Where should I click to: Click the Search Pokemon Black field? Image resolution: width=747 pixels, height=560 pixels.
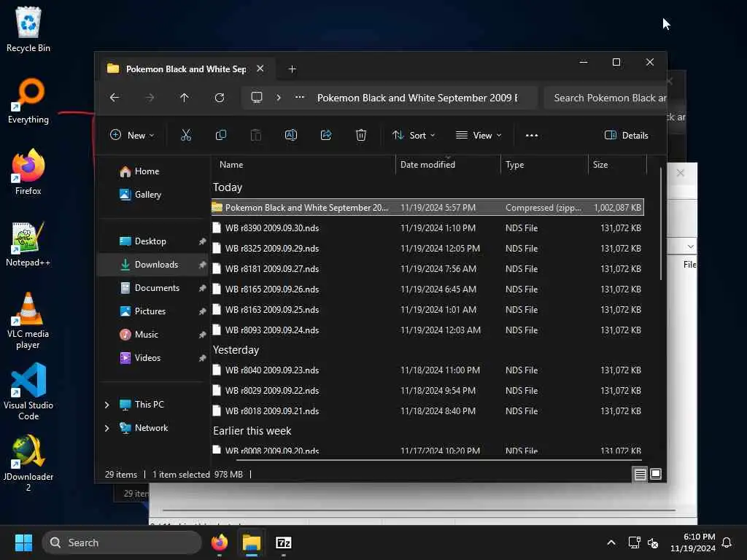pos(605,98)
